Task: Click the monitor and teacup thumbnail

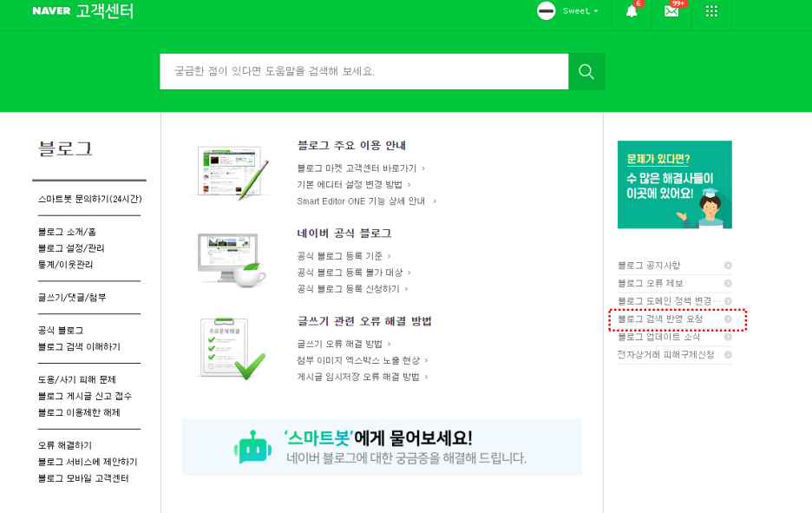Action: point(232,260)
